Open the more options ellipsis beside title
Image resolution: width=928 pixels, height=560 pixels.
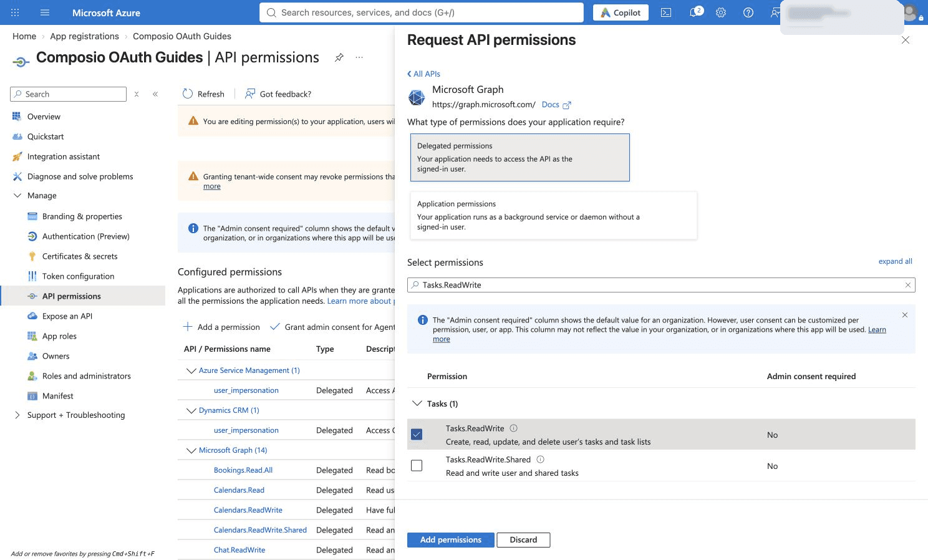click(359, 57)
